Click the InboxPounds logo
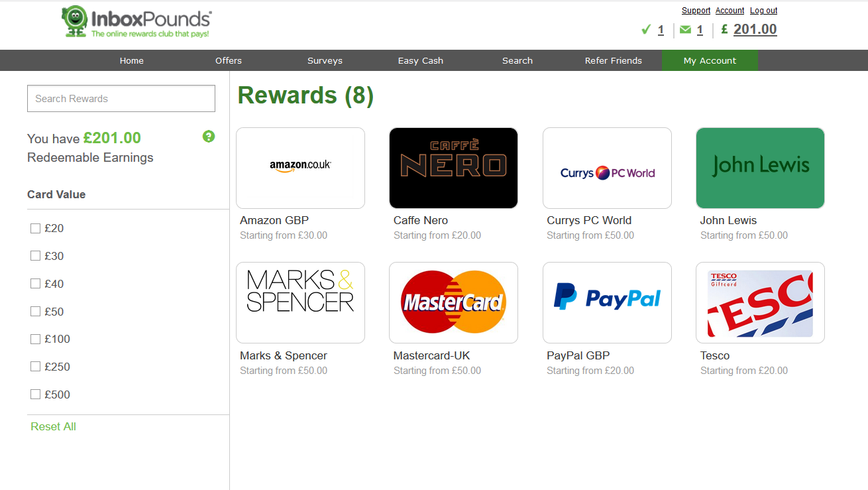Image resolution: width=868 pixels, height=490 pixels. coord(136,22)
